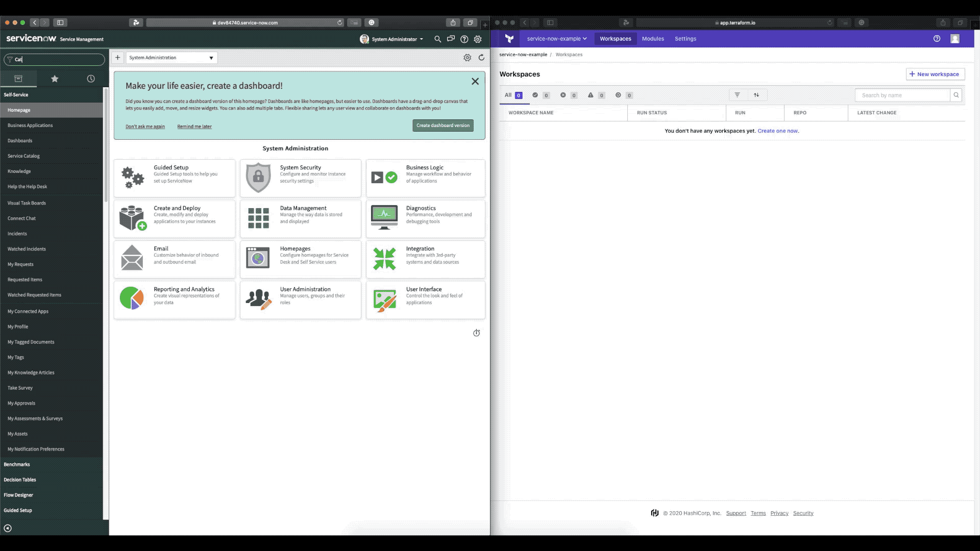The height and width of the screenshot is (551, 980).
Task: Click the Create and Deploy icon
Action: [x=133, y=217]
